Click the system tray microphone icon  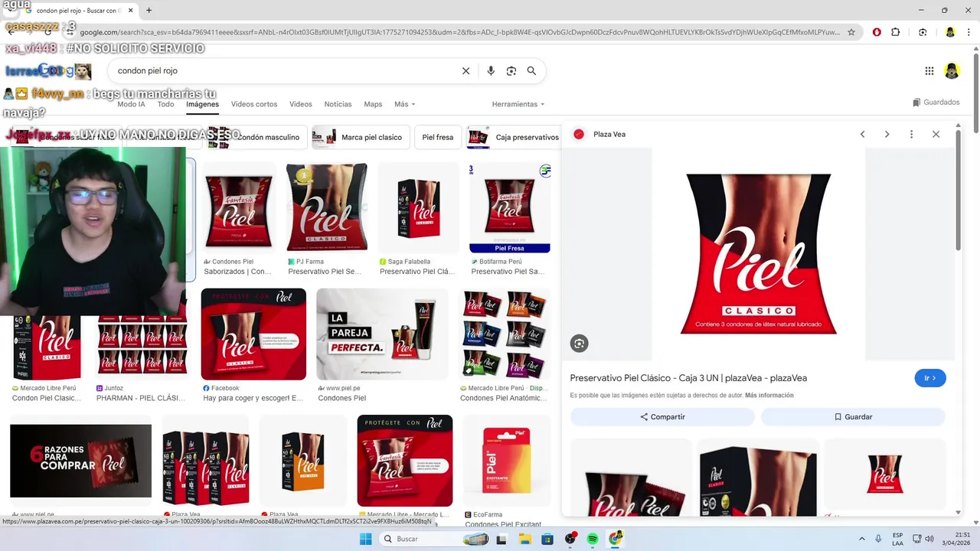[878, 539]
